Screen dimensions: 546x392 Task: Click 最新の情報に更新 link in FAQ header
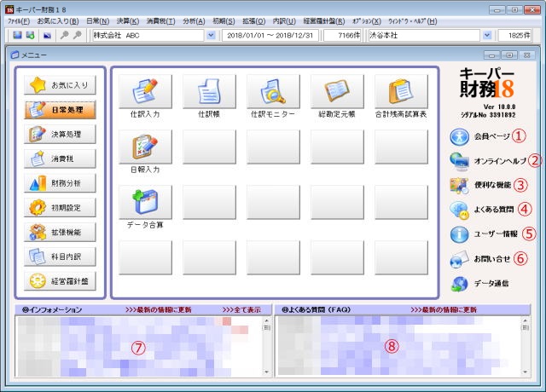pyautogui.click(x=444, y=309)
